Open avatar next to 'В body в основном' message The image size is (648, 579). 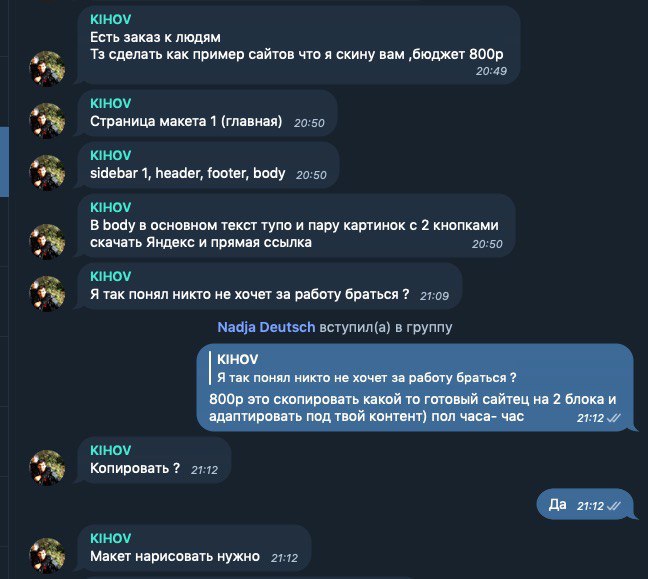tap(47, 242)
